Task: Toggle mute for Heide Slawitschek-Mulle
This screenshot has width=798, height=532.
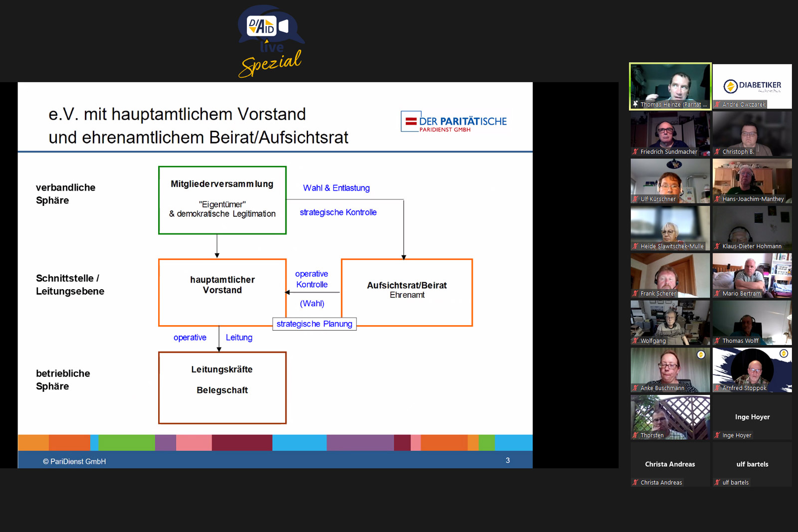Action: pos(634,246)
